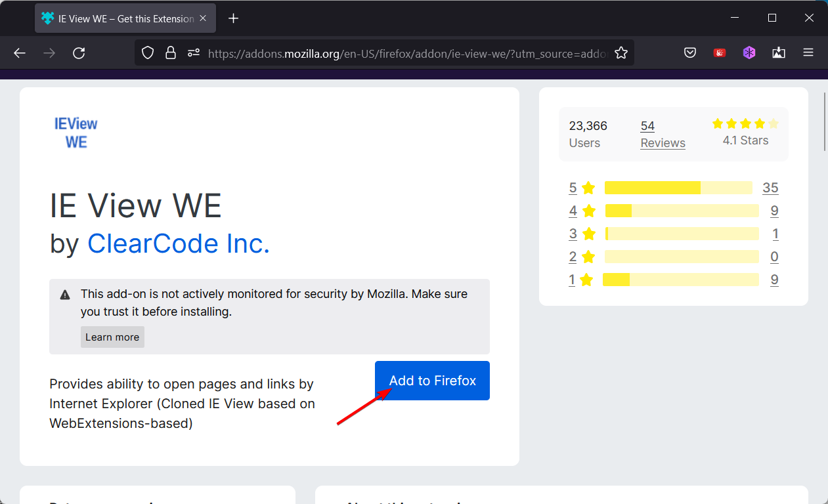Image resolution: width=828 pixels, height=504 pixels.
Task: Open 3-star reviews link
Action: coord(582,234)
